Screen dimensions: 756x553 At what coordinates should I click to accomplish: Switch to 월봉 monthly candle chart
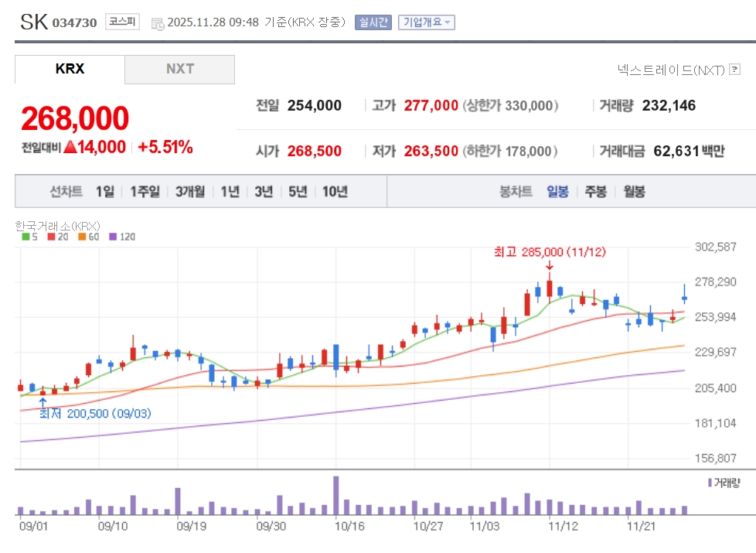point(634,192)
